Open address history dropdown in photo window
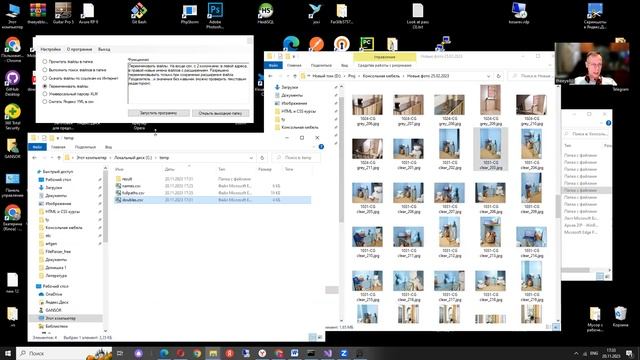The width and height of the screenshot is (640, 360). tap(488, 76)
